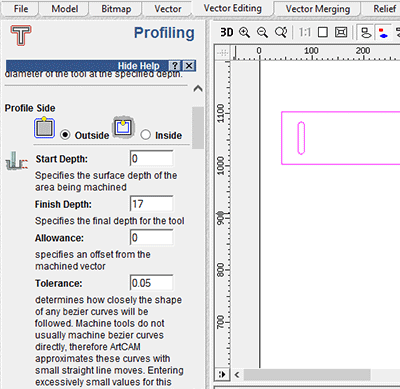Click the Finish Depth input field

pyautogui.click(x=152, y=204)
